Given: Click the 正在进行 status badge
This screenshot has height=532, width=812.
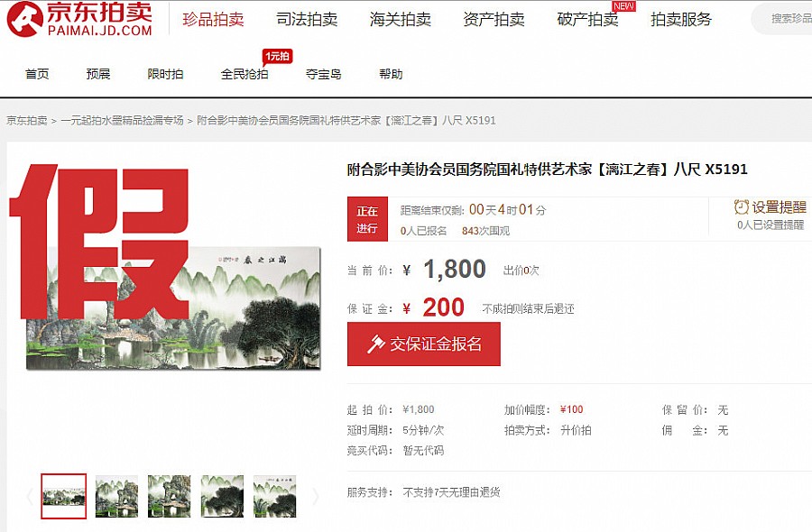Looking at the screenshot, I should [x=367, y=219].
